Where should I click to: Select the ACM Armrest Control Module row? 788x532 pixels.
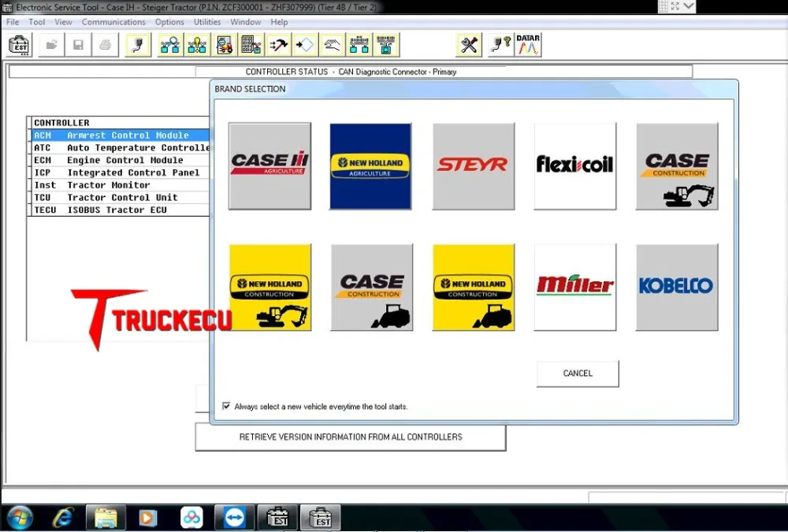coord(120,136)
